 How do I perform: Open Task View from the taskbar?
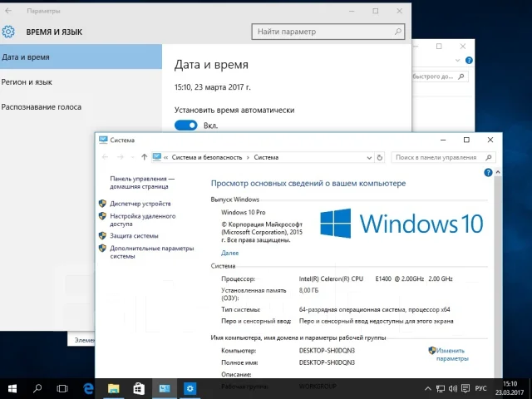point(62,388)
